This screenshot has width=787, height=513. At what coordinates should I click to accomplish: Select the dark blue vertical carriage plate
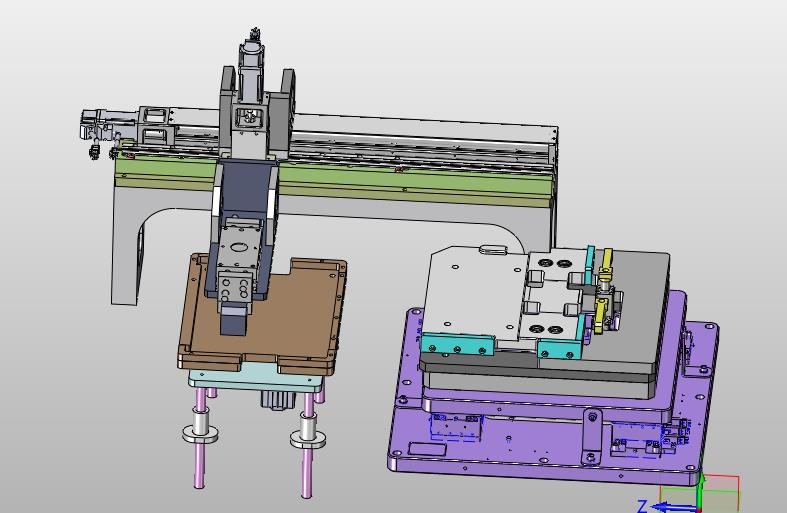tap(244, 188)
